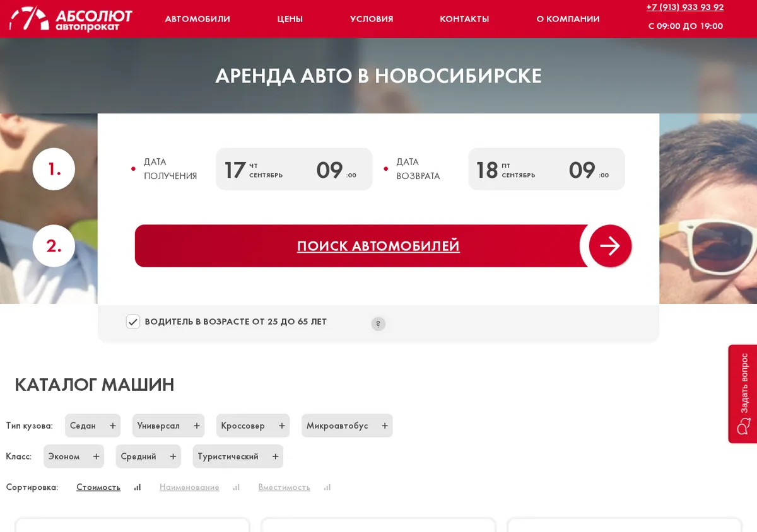Click the round arrow search icon
This screenshot has width=757, height=532.
tap(610, 246)
